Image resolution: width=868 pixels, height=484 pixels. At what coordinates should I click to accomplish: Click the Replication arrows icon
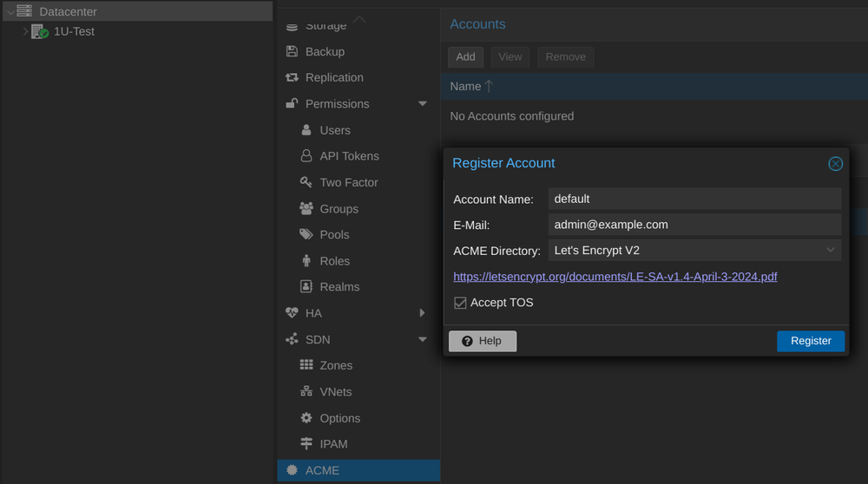292,78
